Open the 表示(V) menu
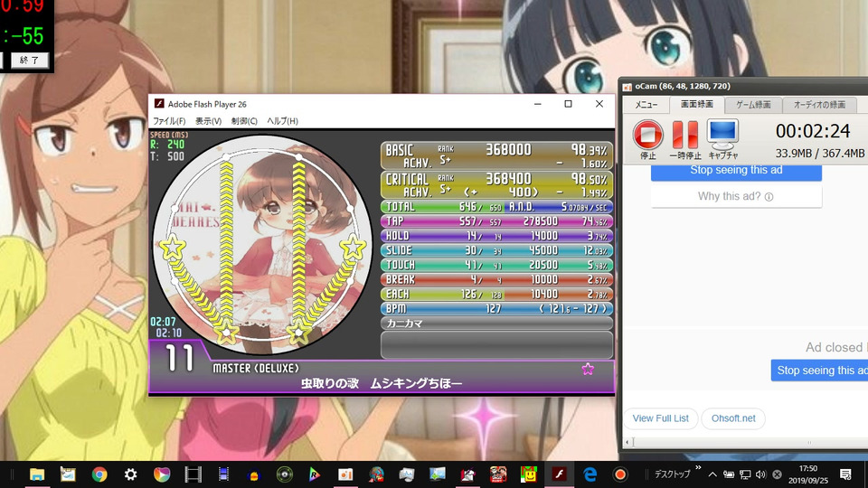This screenshot has width=868, height=488. [x=208, y=120]
